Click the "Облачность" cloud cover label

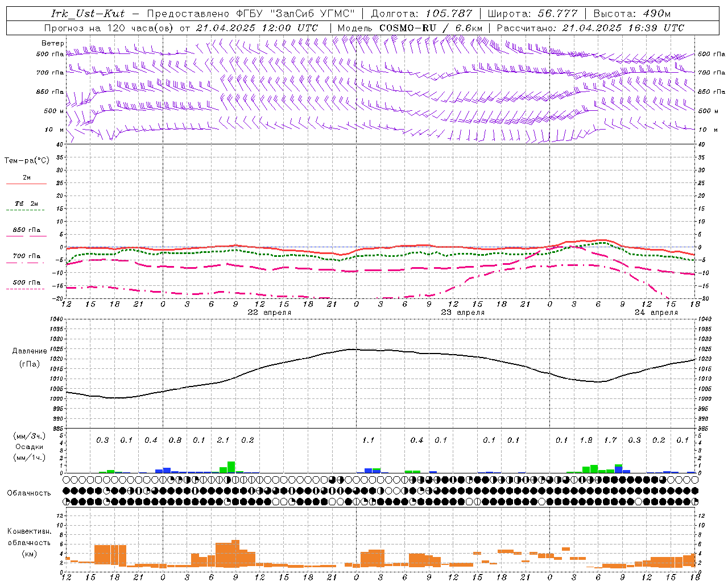pyautogui.click(x=29, y=493)
